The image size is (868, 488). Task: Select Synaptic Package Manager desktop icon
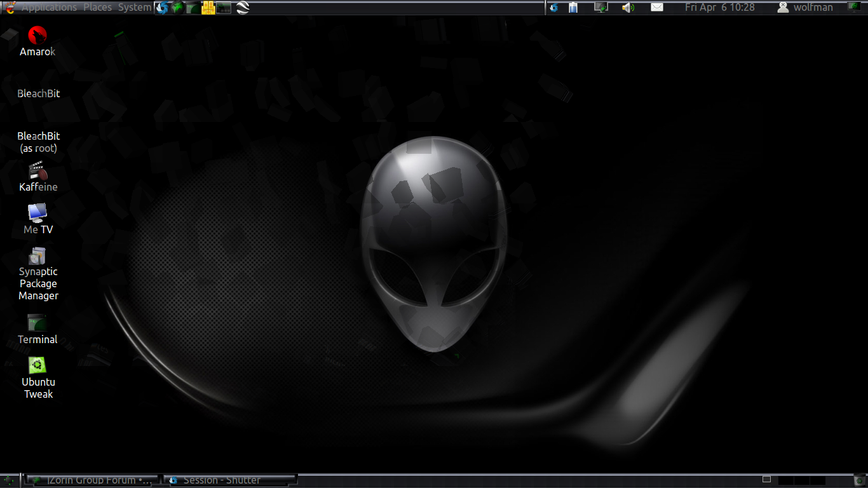(x=38, y=274)
